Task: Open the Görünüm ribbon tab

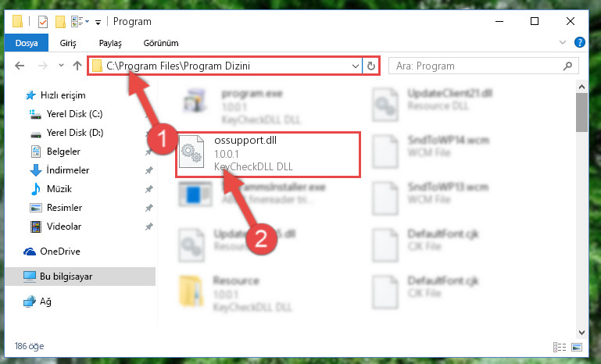Action: [x=161, y=43]
